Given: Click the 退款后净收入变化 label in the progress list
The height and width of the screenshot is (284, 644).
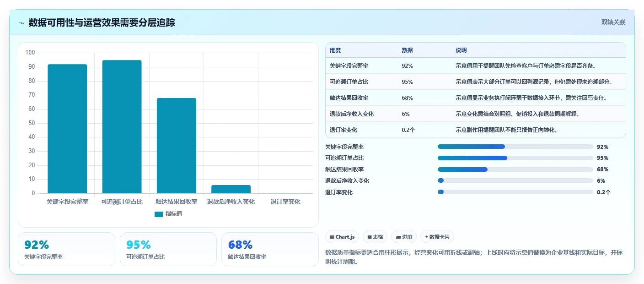Looking at the screenshot, I should tap(347, 181).
